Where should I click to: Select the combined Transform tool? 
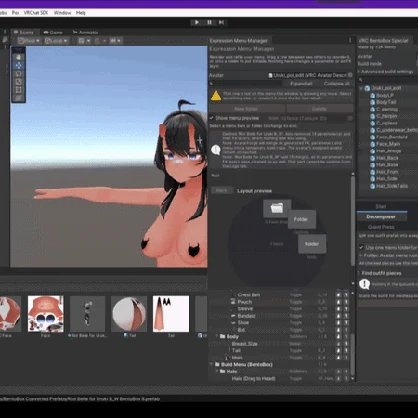18,98
